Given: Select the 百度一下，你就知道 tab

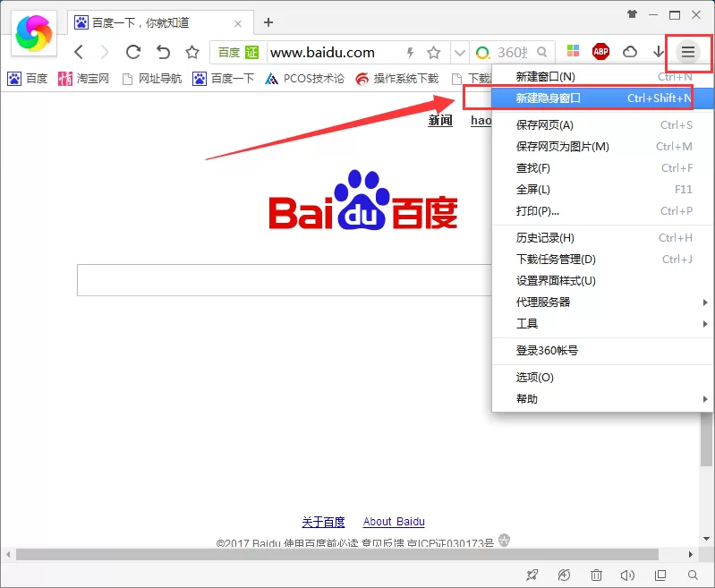Looking at the screenshot, I should coord(161,22).
